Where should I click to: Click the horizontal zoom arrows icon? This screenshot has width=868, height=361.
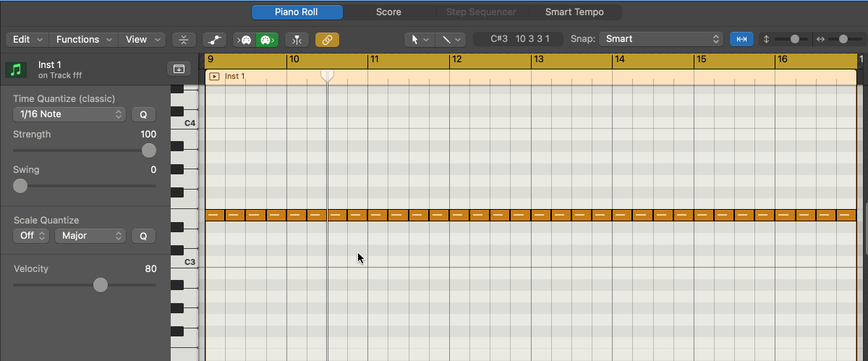pyautogui.click(x=820, y=39)
